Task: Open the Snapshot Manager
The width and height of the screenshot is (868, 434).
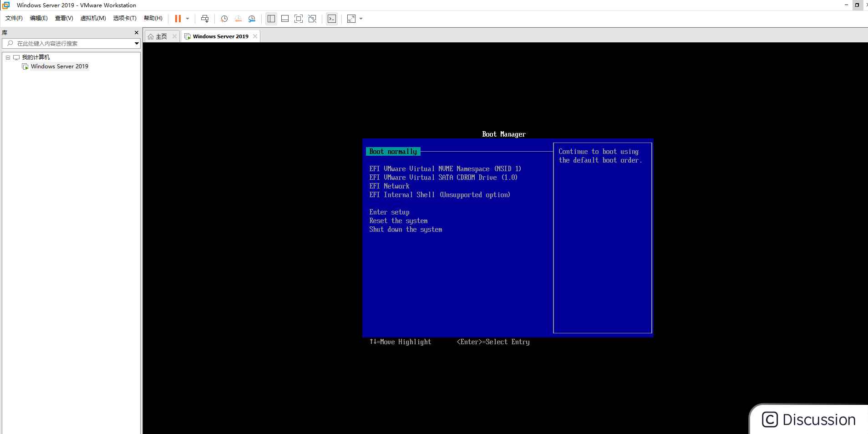Action: point(252,19)
